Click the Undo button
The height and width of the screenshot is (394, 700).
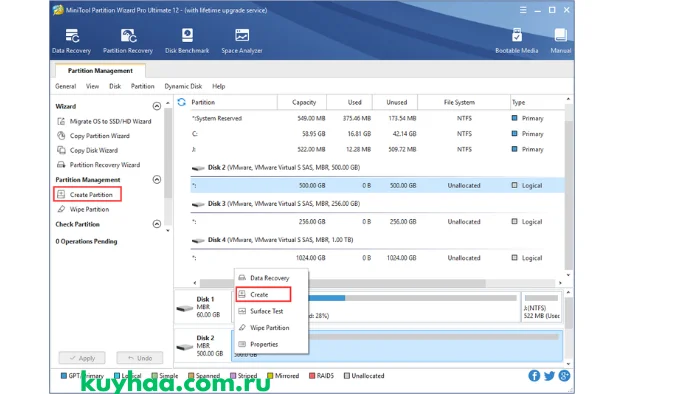click(x=140, y=358)
